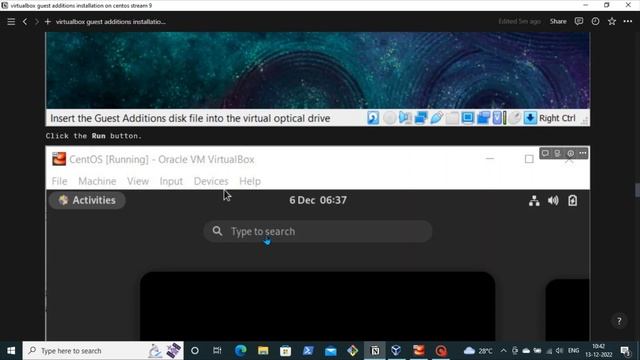This screenshot has height=360, width=640.
Task: Open the File menu in CentOS VirtualBox window
Action: pos(60,181)
